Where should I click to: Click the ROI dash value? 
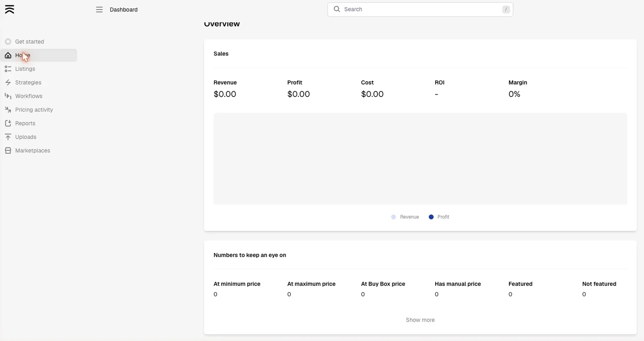(x=436, y=94)
